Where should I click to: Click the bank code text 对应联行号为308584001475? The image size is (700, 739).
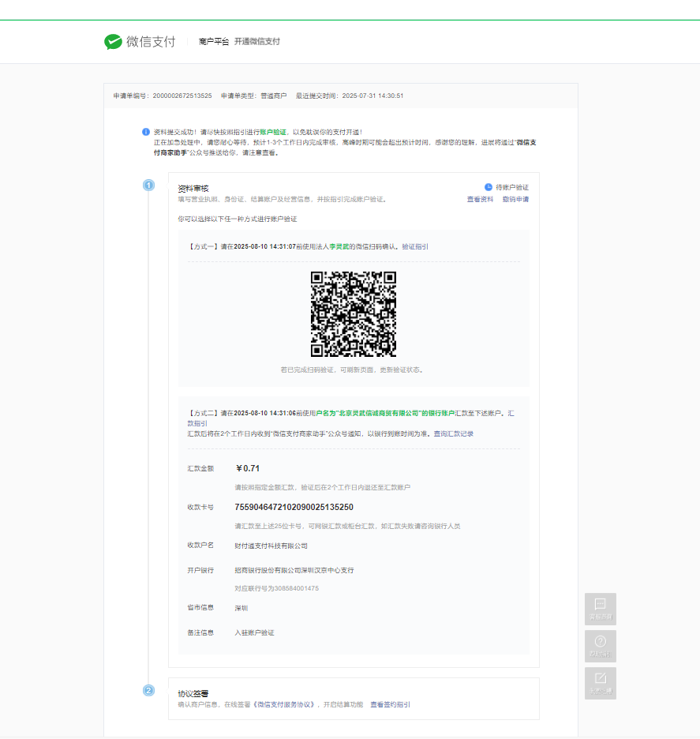coord(276,588)
